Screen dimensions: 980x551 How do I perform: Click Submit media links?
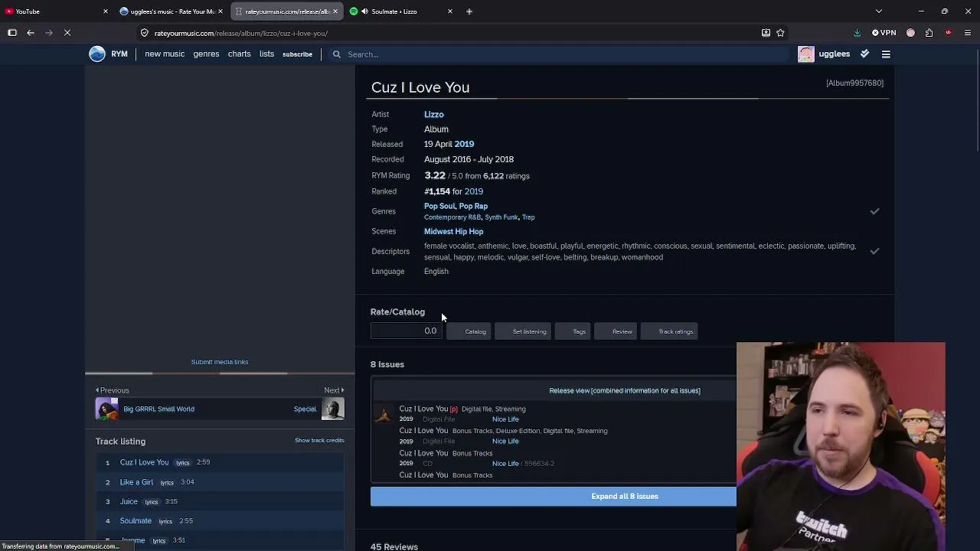(x=220, y=362)
